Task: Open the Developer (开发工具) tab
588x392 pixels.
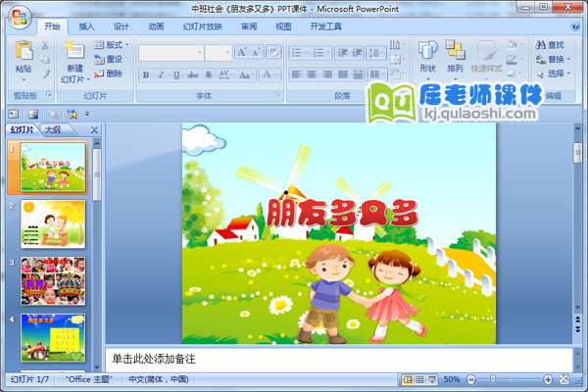Action: tap(325, 26)
